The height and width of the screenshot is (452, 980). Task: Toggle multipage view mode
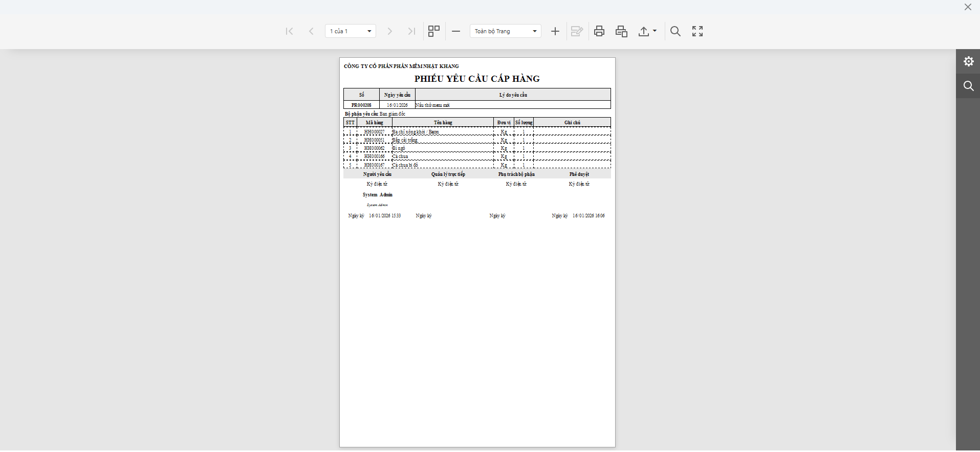pos(433,31)
